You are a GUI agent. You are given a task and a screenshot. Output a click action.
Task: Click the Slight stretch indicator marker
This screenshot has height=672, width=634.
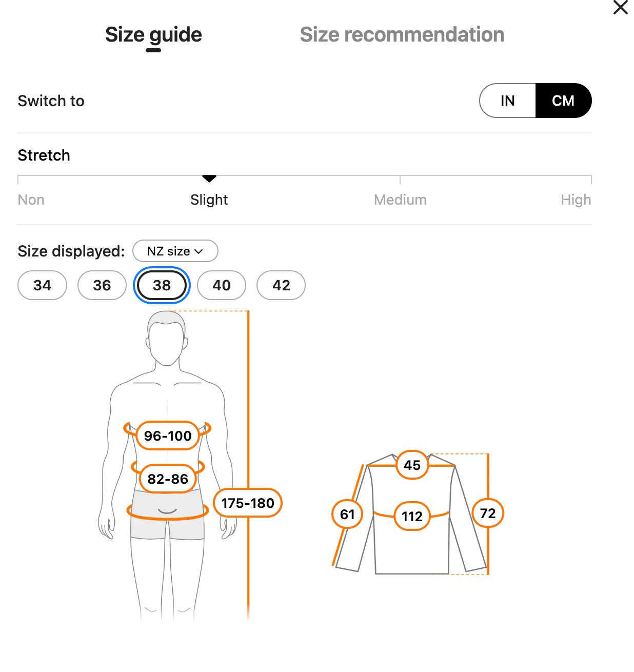click(209, 179)
